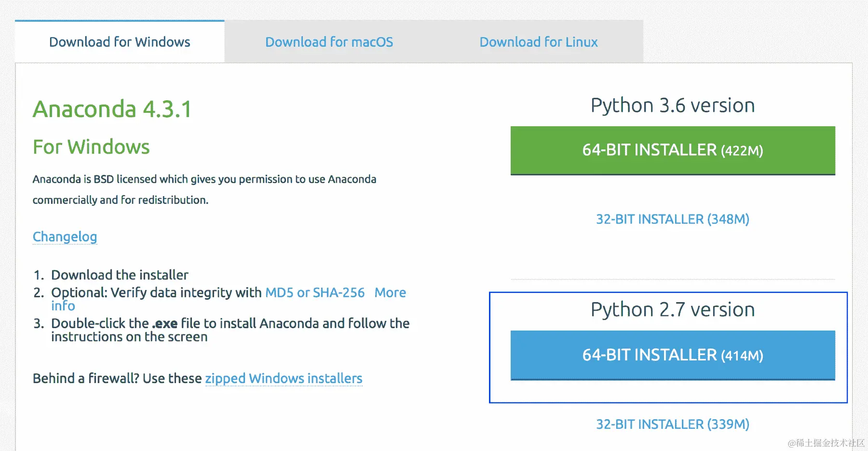Viewport: 868px width, 451px height.
Task: Click the watermark text in bottom corner
Action: (826, 442)
